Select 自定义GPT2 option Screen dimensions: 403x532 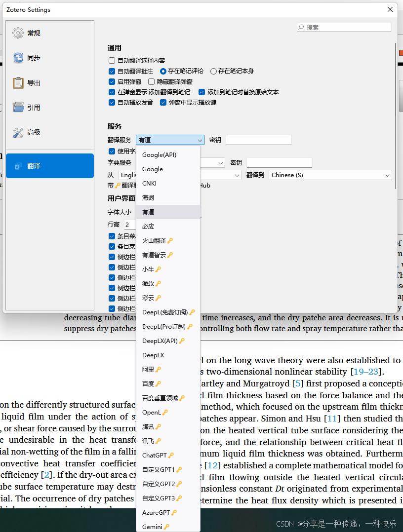(x=168, y=484)
